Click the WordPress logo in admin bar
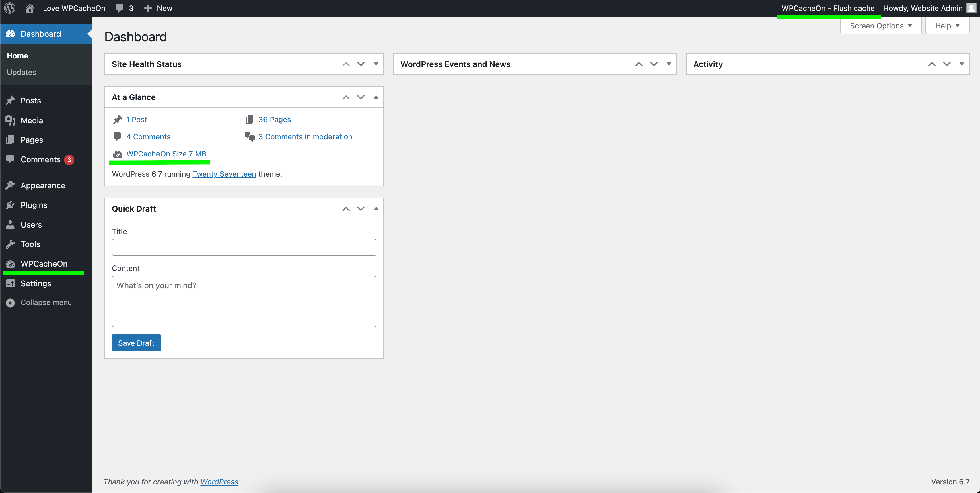Viewport: 980px width, 493px height. 10,8
